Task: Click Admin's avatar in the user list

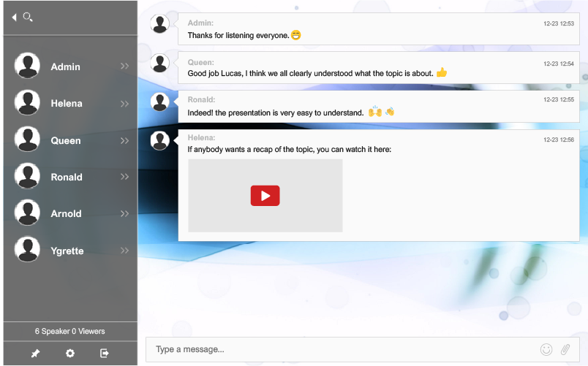Action: (27, 66)
